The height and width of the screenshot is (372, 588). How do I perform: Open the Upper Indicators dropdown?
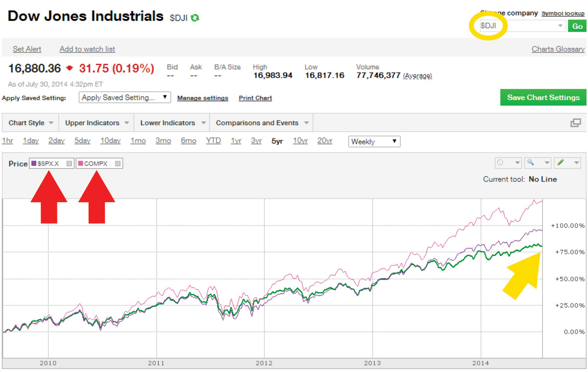click(x=97, y=123)
